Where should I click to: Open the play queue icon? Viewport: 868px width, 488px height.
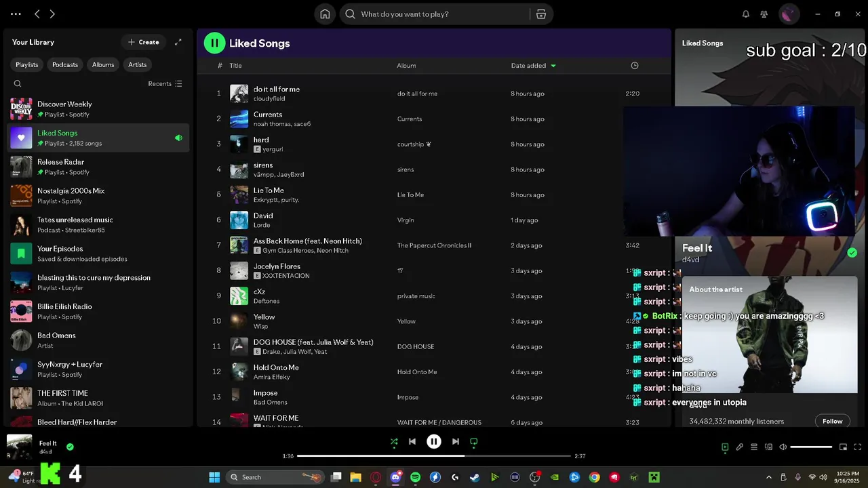[x=754, y=447]
